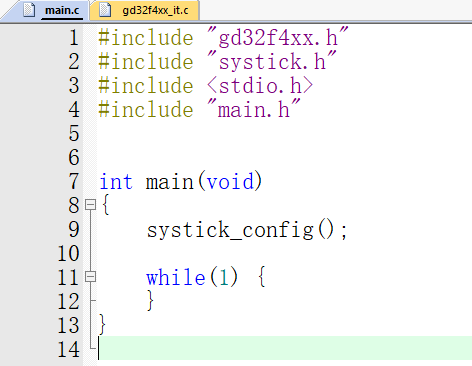Screen dimensions: 472x366
Task: Click the <stdio.h> include text
Action: (x=260, y=85)
